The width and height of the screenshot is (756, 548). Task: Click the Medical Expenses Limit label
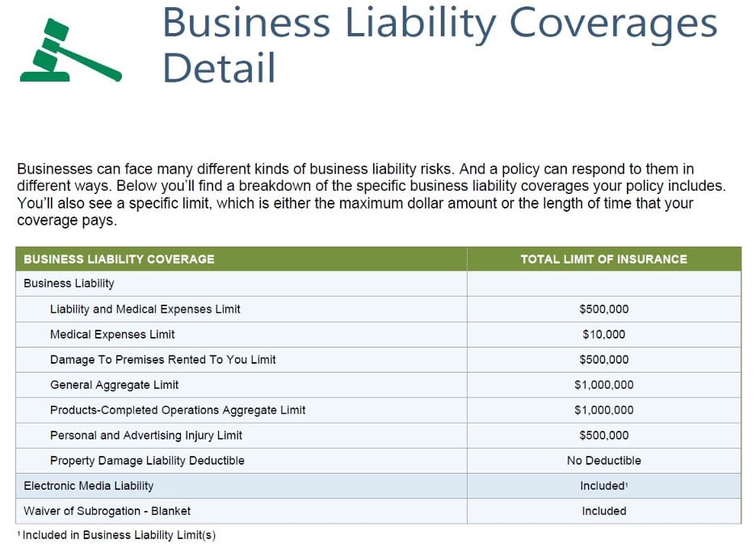click(112, 334)
